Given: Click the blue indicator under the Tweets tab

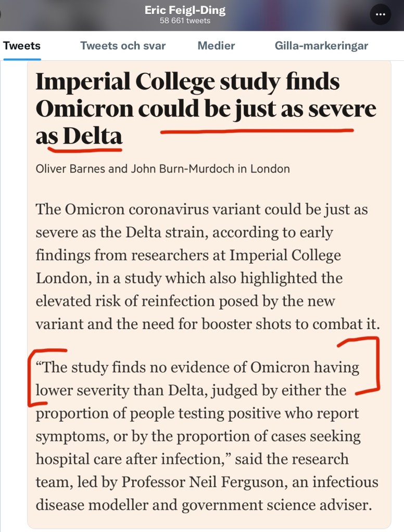Looking at the screenshot, I should 22,59.
